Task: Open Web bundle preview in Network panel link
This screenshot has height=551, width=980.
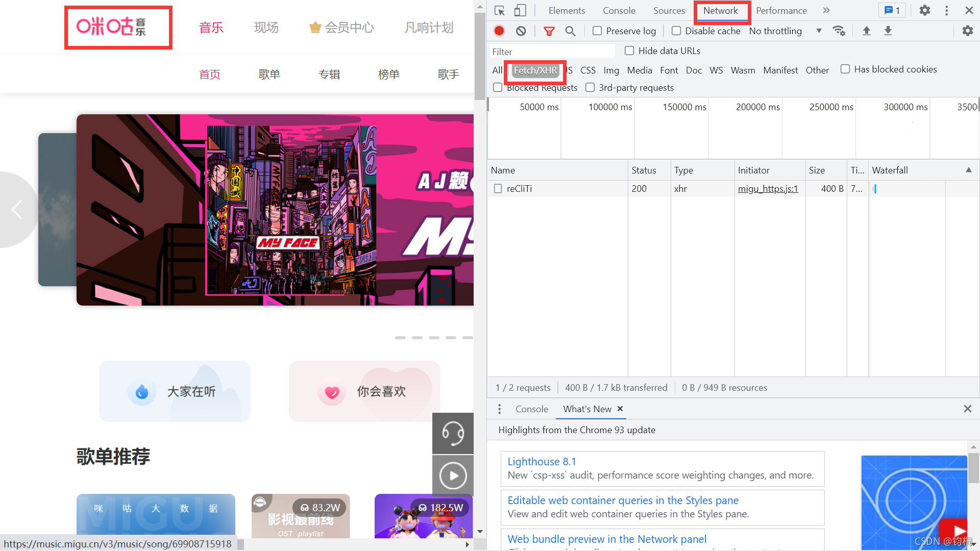Action: (607, 539)
